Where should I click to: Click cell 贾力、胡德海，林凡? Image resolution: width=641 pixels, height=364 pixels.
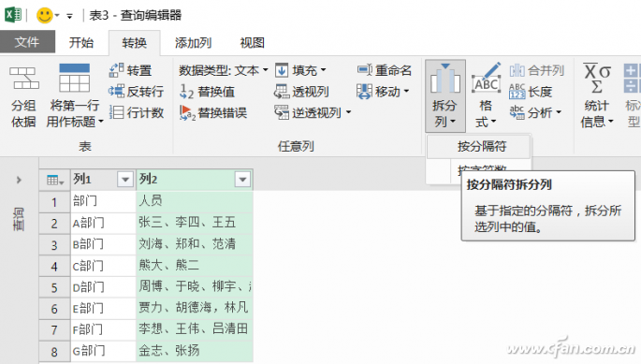tap(195, 309)
